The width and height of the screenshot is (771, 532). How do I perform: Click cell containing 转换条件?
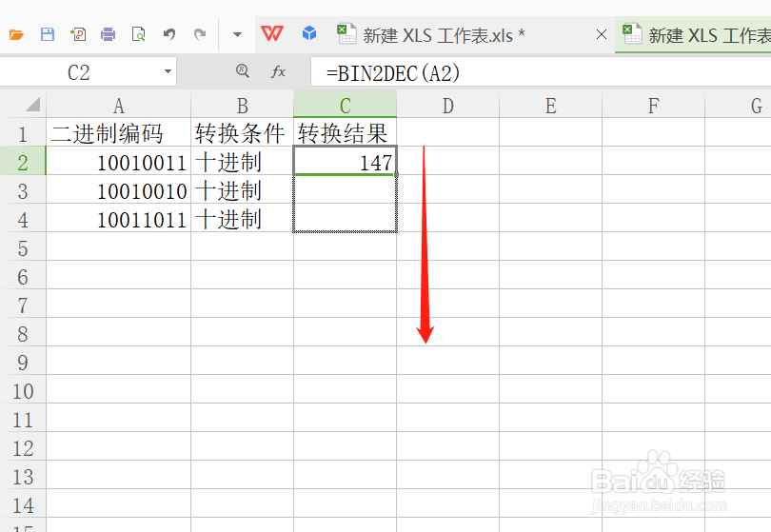(x=243, y=132)
